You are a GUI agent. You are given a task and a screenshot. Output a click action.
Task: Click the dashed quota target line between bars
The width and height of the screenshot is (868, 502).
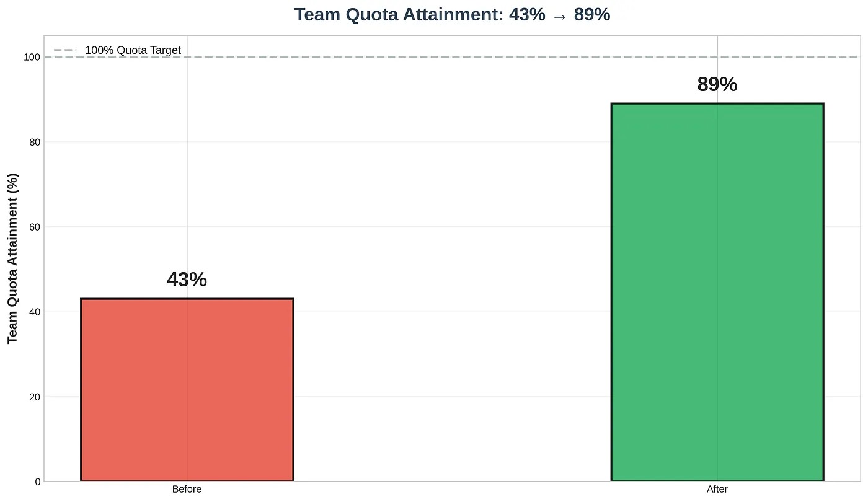pyautogui.click(x=453, y=57)
